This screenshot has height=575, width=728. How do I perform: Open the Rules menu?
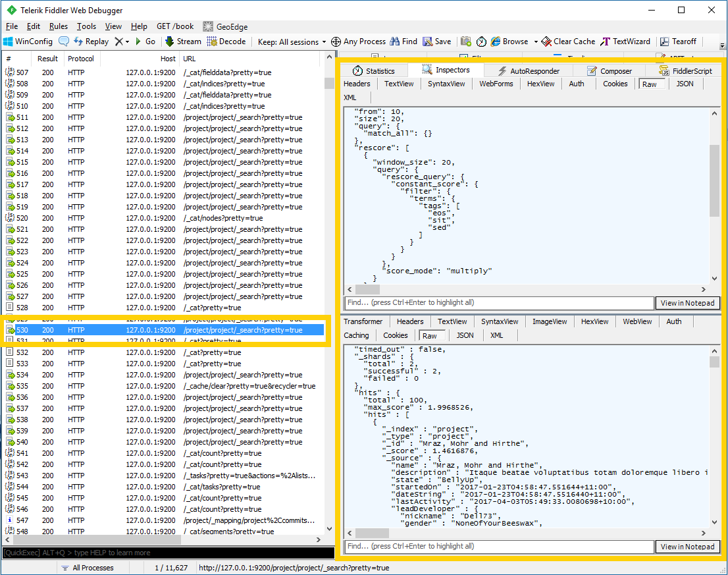59,26
